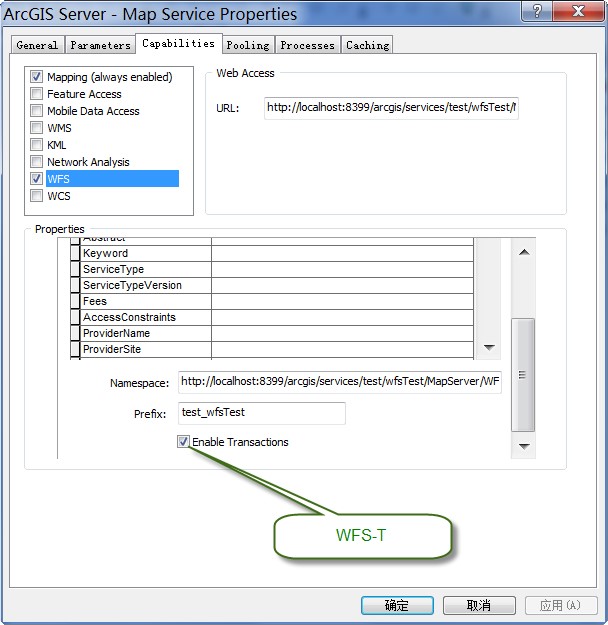
Task: Check the Mobile Data Access checkbox
Action: tap(37, 111)
